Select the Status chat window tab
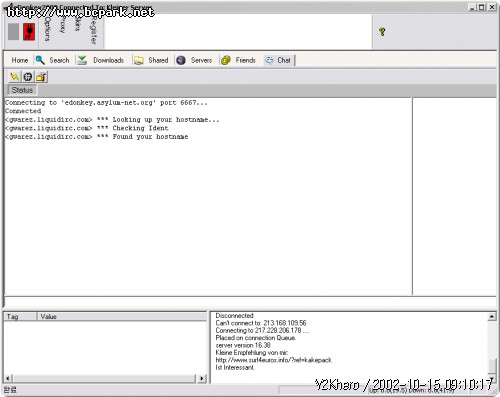 (x=22, y=90)
